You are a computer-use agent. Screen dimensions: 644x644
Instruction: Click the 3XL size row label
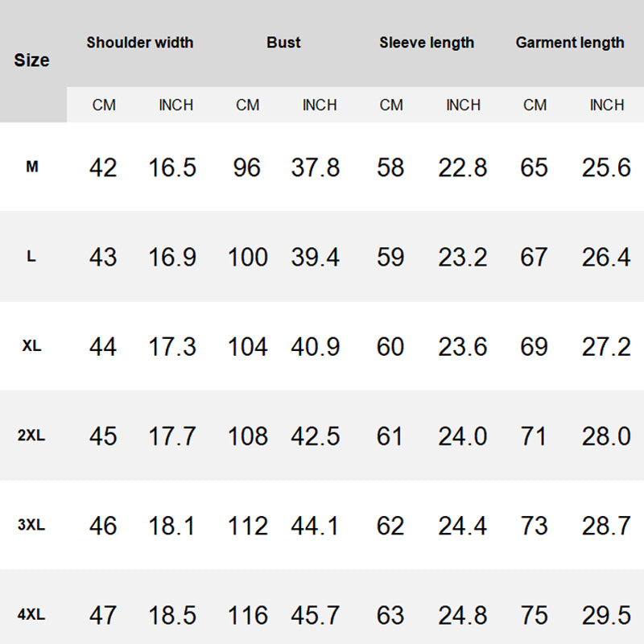point(32,526)
